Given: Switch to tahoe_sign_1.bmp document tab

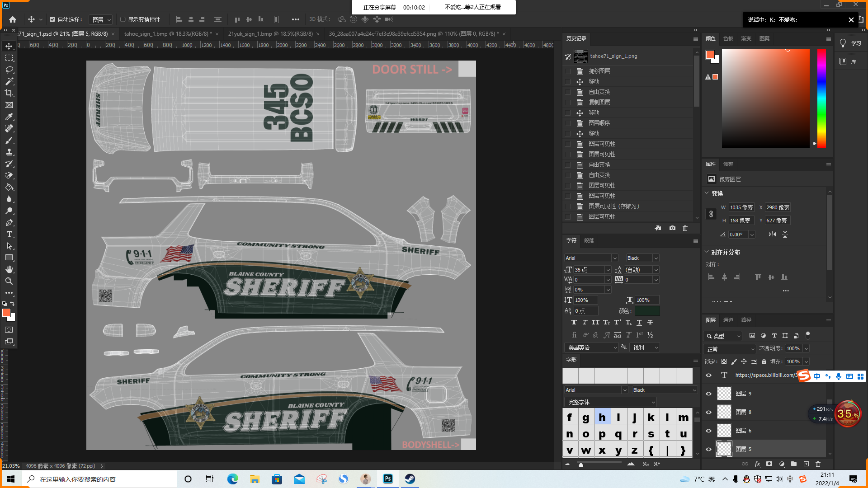Looking at the screenshot, I should 167,34.
